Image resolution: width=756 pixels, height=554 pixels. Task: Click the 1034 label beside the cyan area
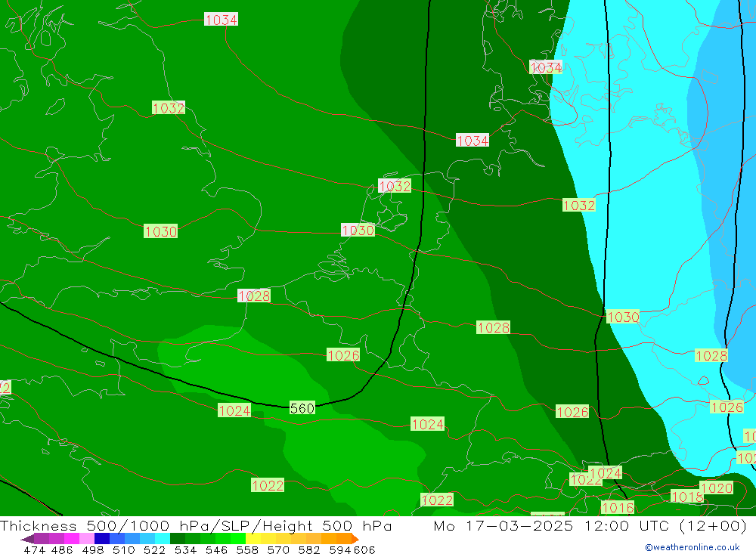pyautogui.click(x=546, y=67)
